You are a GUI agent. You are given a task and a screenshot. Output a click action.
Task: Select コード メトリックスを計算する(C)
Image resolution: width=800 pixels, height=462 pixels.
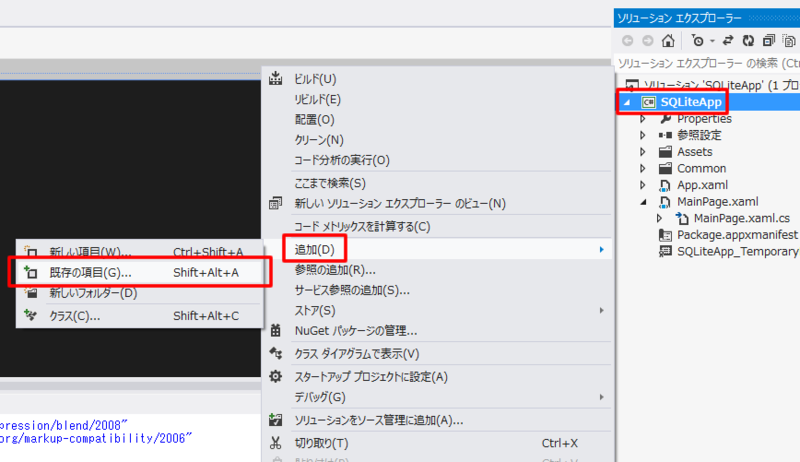(362, 226)
